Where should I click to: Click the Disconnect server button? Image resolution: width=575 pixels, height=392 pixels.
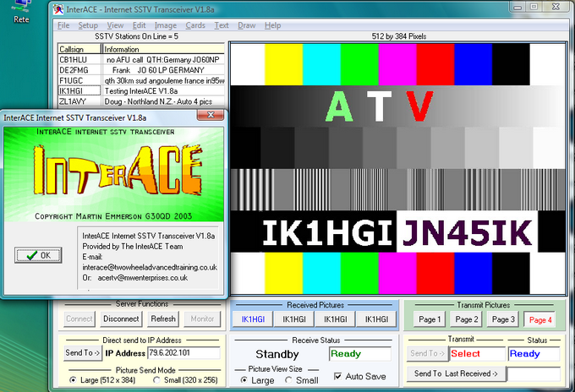(x=121, y=318)
